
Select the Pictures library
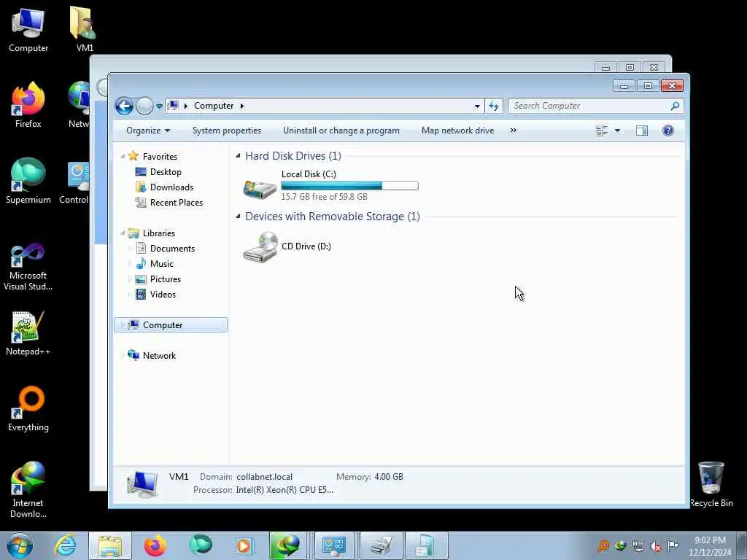tap(165, 279)
